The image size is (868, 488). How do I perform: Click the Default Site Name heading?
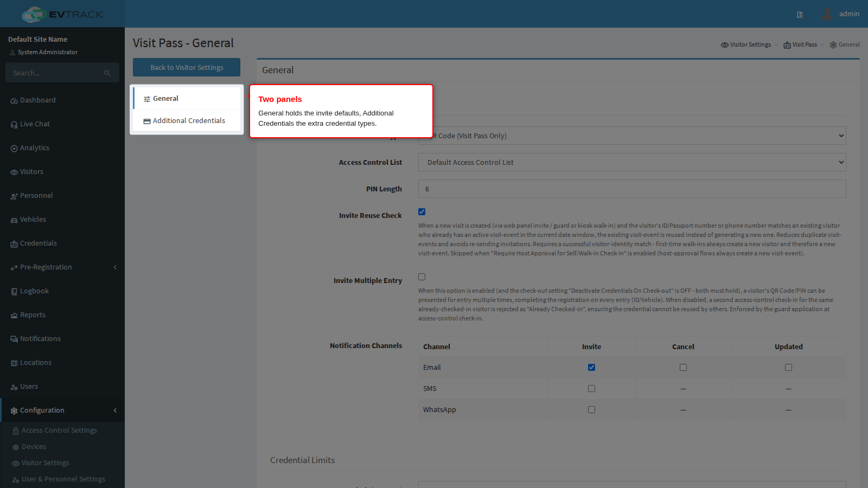pyautogui.click(x=37, y=39)
